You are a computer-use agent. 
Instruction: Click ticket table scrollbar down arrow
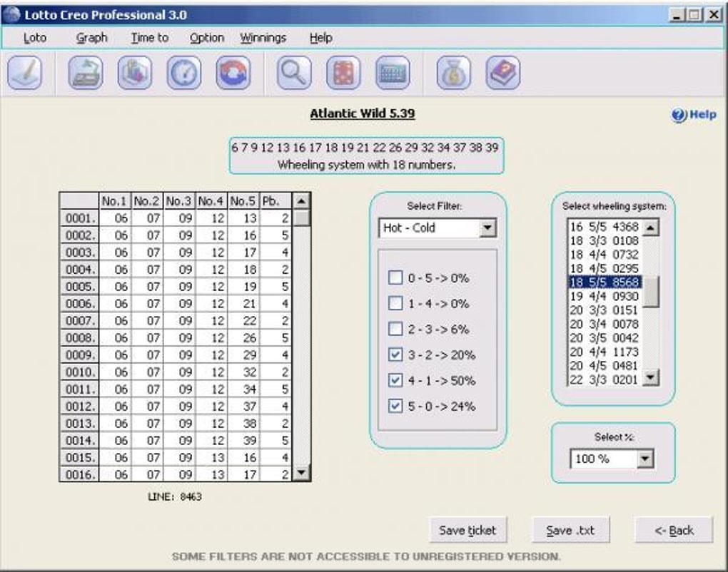(x=301, y=473)
